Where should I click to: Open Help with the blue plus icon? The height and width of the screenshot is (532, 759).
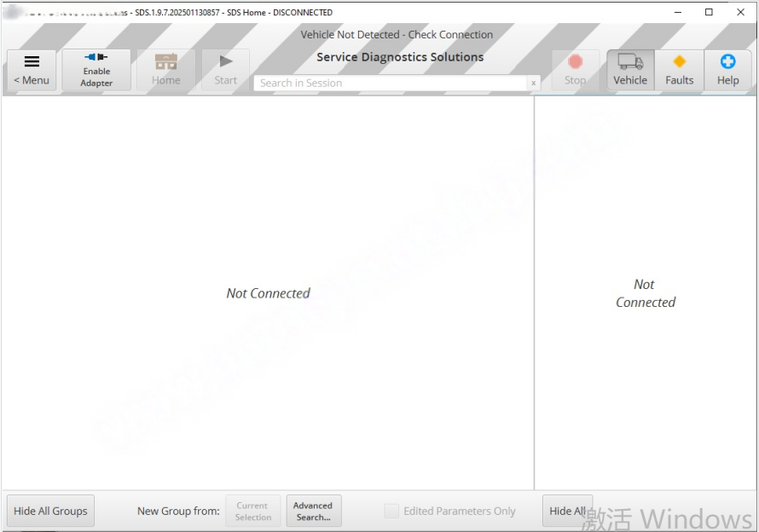(x=727, y=62)
